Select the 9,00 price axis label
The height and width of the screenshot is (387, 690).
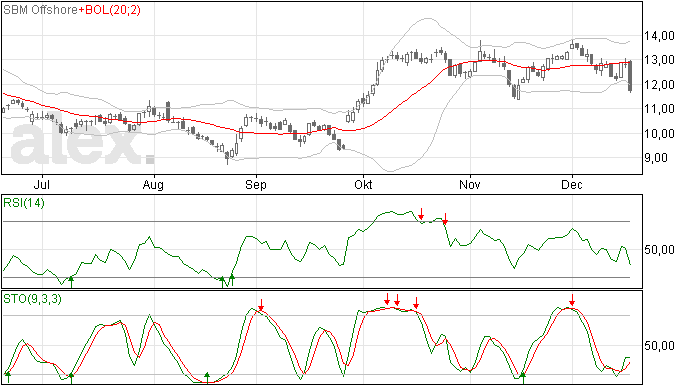(x=656, y=158)
